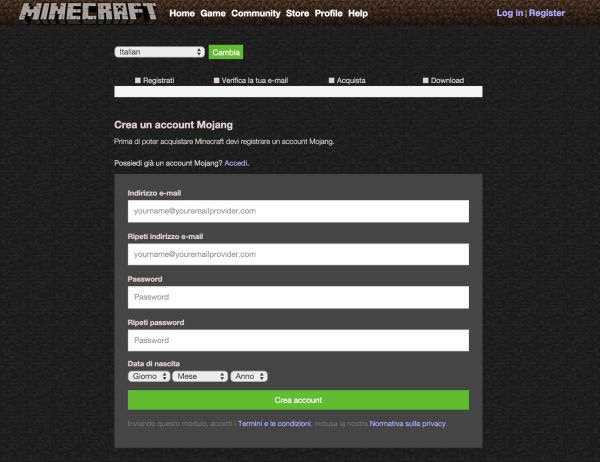Open Termini e le condizioni link
The height and width of the screenshot is (462, 600).
tap(274, 424)
